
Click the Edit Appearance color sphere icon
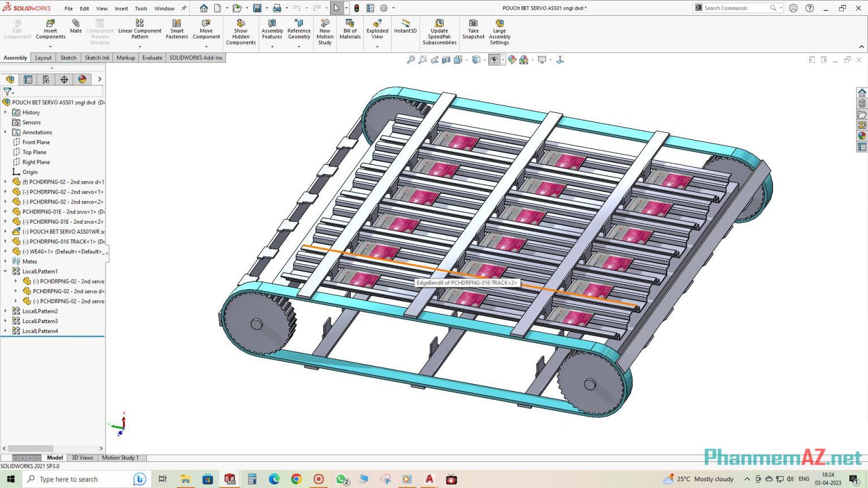513,59
